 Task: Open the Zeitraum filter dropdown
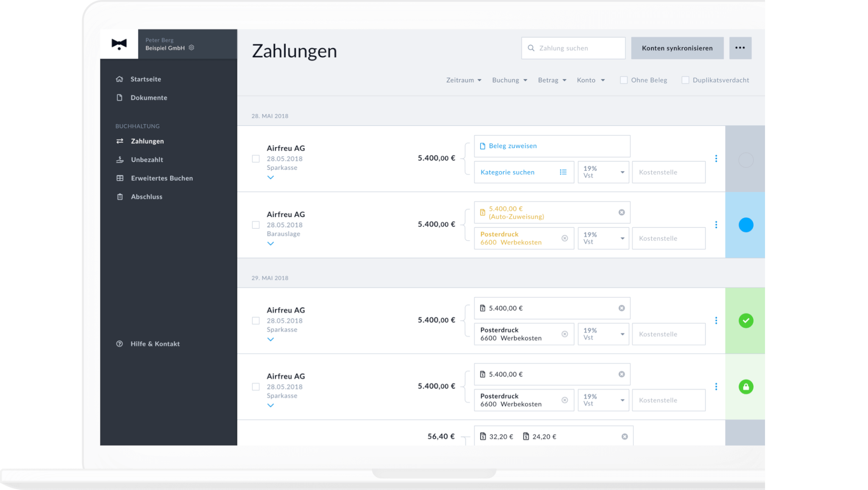464,80
